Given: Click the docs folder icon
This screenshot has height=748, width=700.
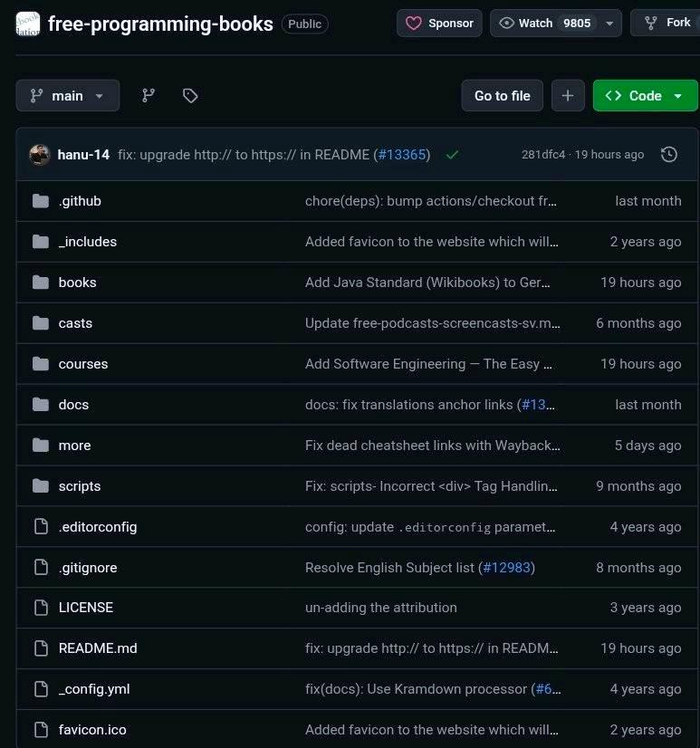Looking at the screenshot, I should click(x=41, y=405).
